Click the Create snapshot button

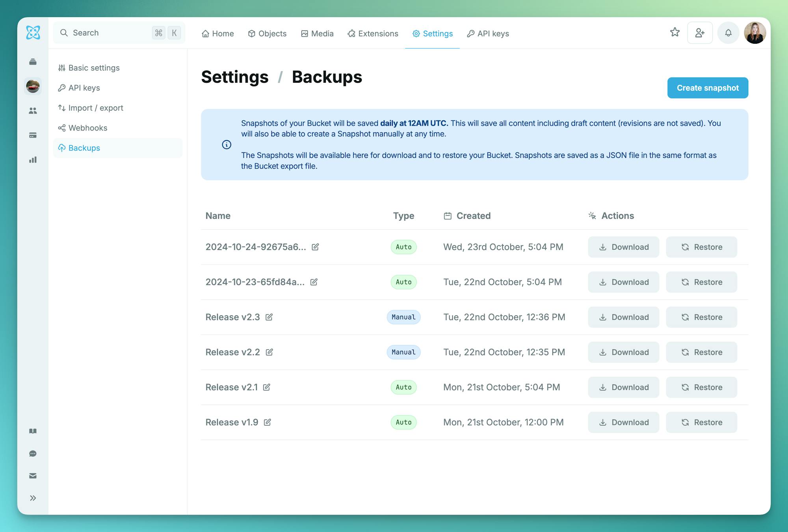[x=707, y=88]
